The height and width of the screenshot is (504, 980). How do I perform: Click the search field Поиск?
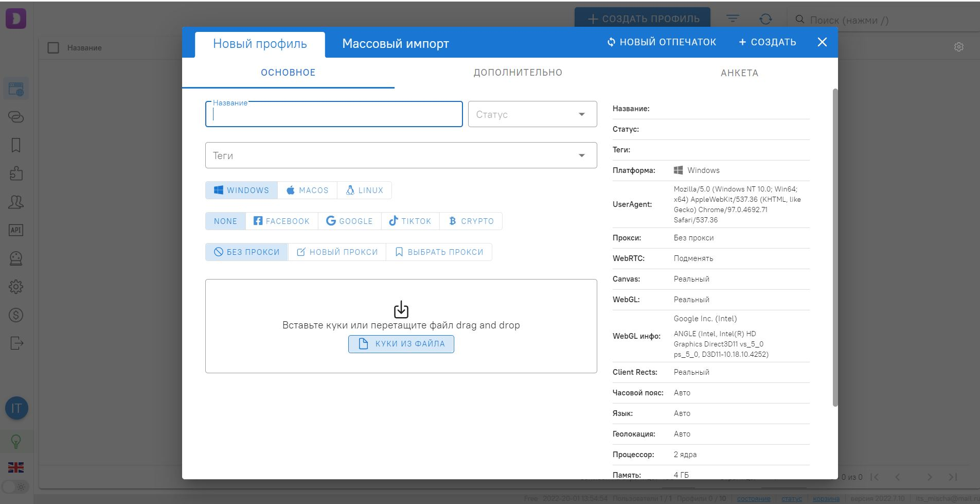click(882, 20)
